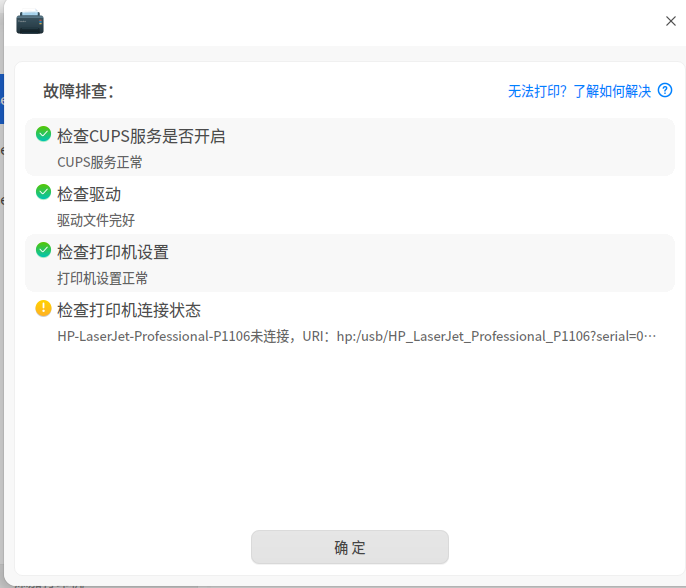Click the 故障排查 title label
This screenshot has height=588, width=686.
(79, 91)
